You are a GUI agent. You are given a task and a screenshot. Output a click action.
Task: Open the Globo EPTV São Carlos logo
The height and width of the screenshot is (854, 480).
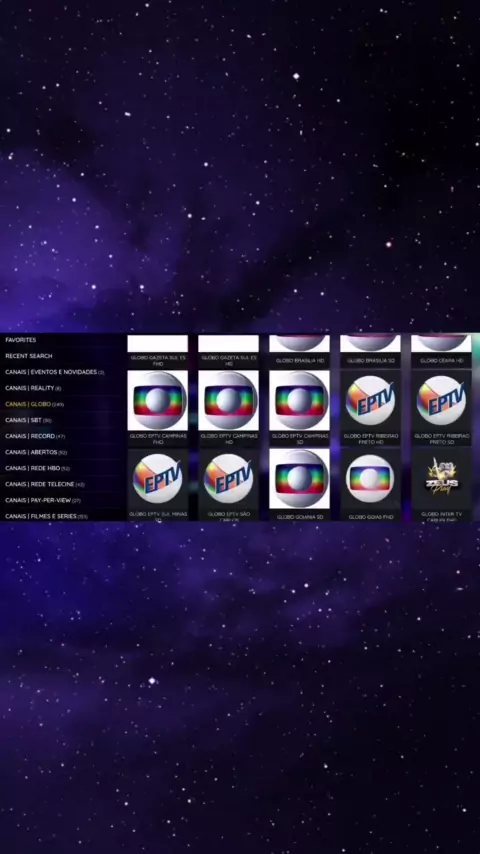[228, 479]
